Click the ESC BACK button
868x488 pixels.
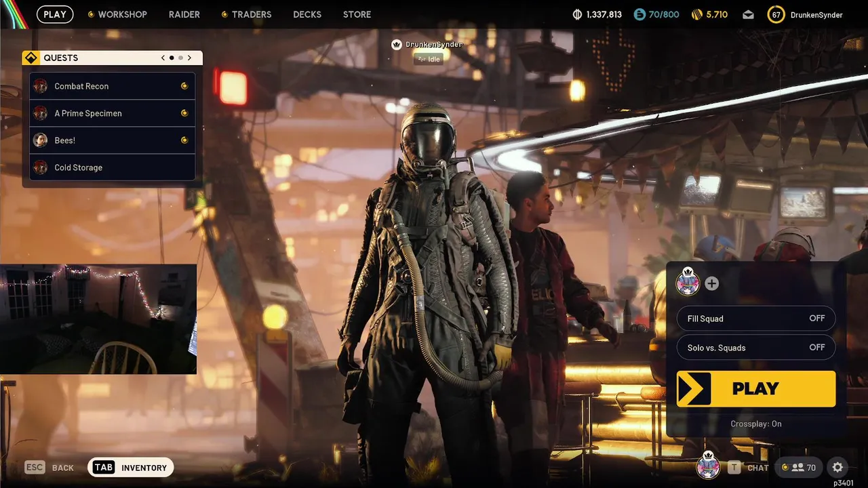click(49, 468)
